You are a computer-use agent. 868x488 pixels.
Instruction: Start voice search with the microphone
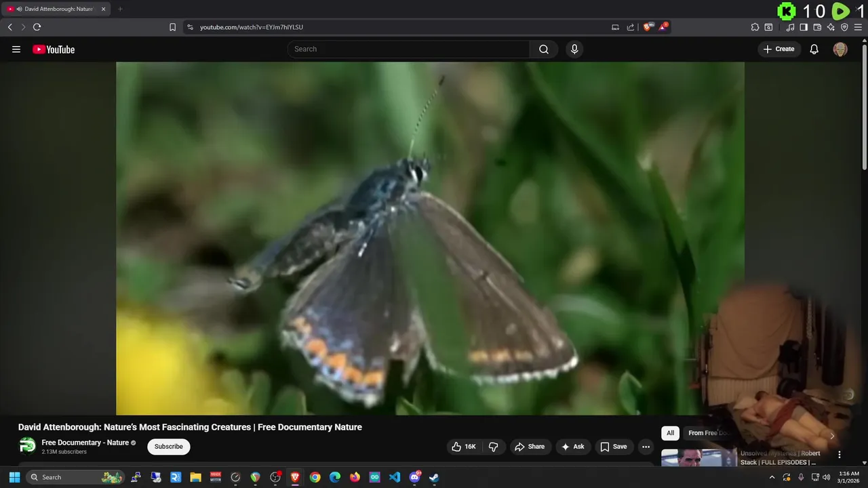[574, 49]
